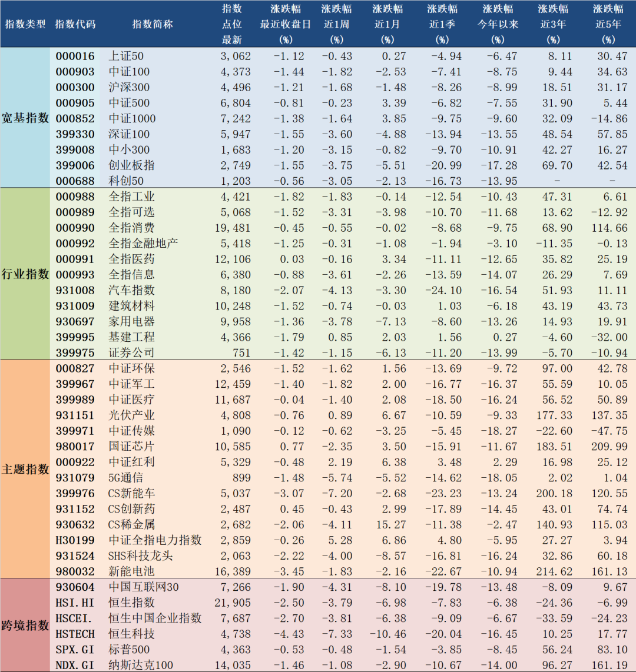The height and width of the screenshot is (672, 636).
Task: Click index name 全指消费
Action: (132, 228)
